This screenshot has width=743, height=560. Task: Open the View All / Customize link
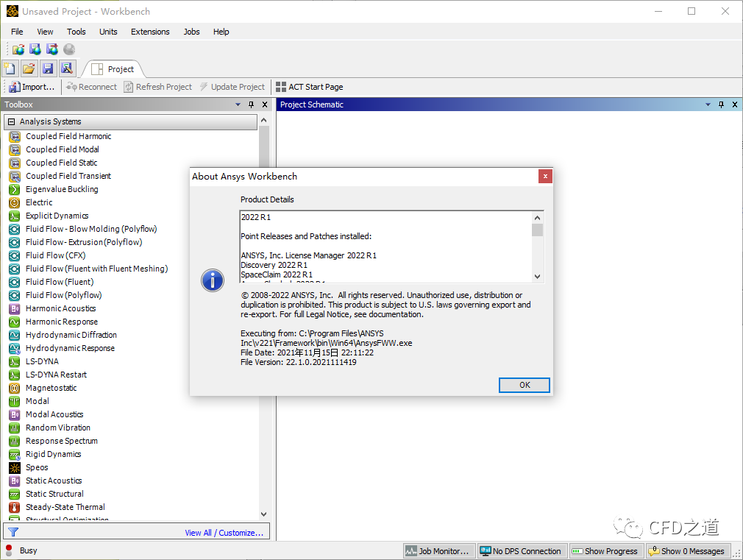[x=224, y=533]
